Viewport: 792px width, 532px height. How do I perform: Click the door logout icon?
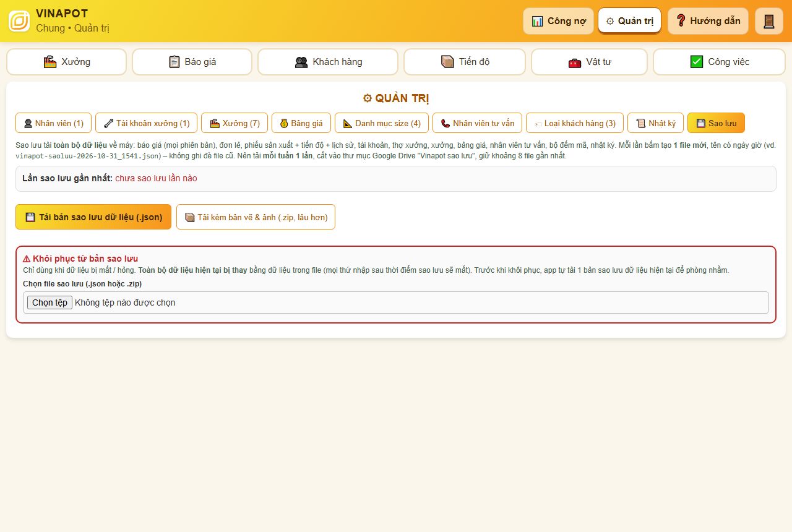pyautogui.click(x=769, y=21)
